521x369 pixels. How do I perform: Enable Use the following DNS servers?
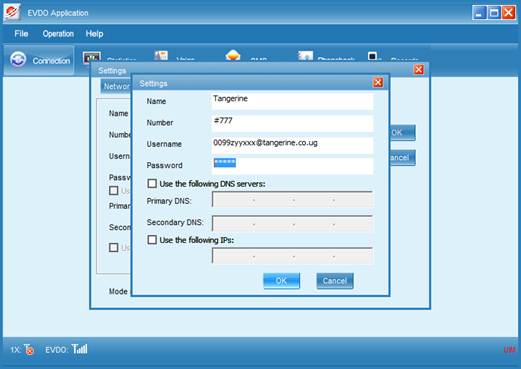point(152,183)
